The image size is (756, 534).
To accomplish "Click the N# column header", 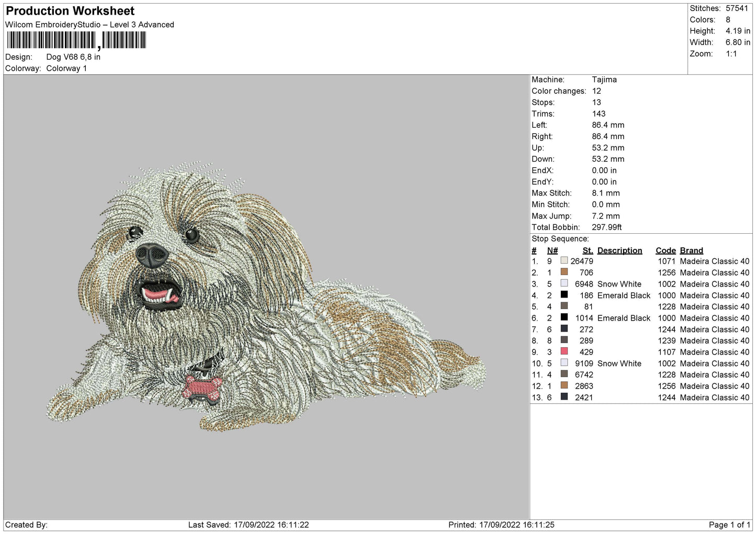I will (552, 251).
